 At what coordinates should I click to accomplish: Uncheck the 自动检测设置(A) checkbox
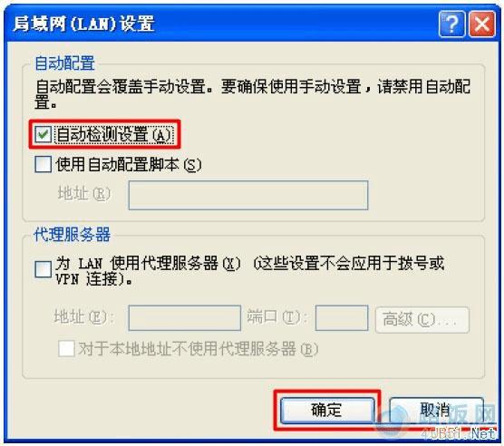click(x=44, y=134)
